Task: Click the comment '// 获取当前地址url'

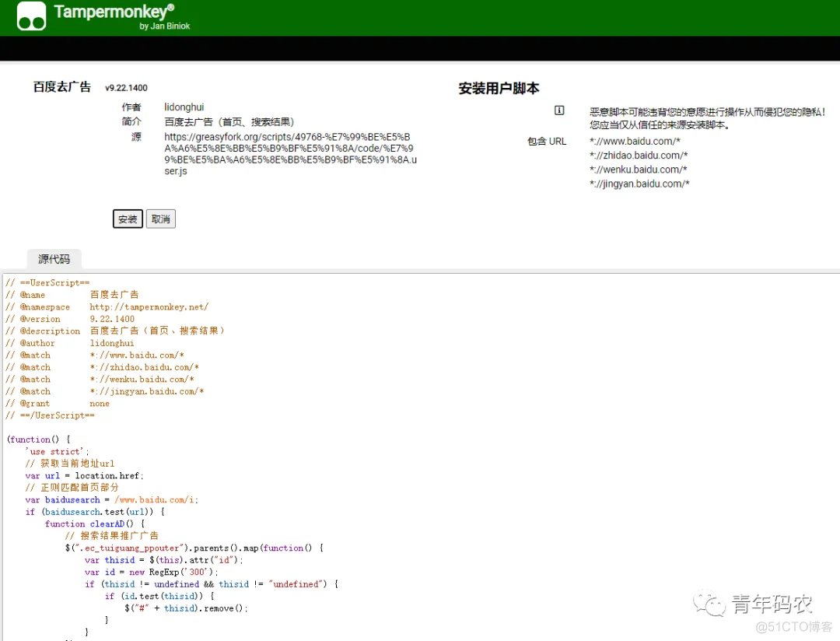Action: pyautogui.click(x=70, y=464)
